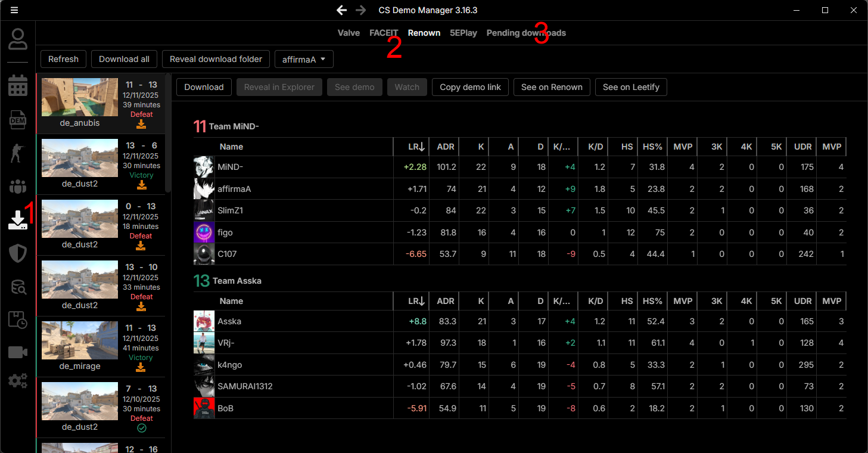Open the database search icon in the sidebar

[x=18, y=287]
